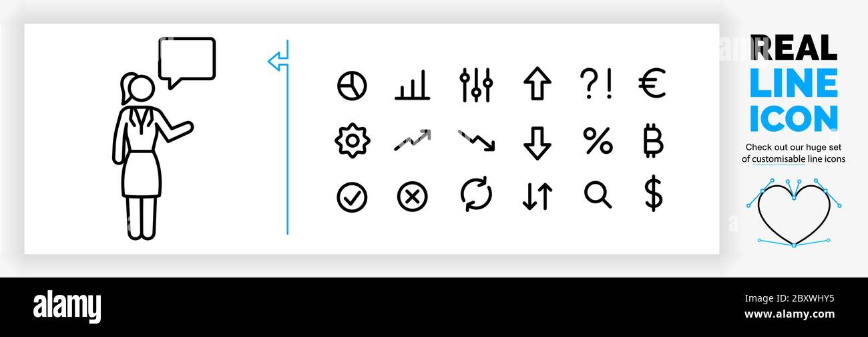
Task: Click the magnifying glass search icon
Action: [x=598, y=195]
